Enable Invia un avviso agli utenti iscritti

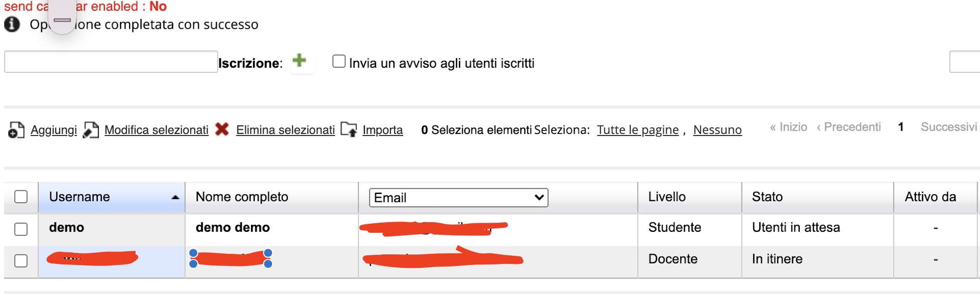pyautogui.click(x=339, y=62)
